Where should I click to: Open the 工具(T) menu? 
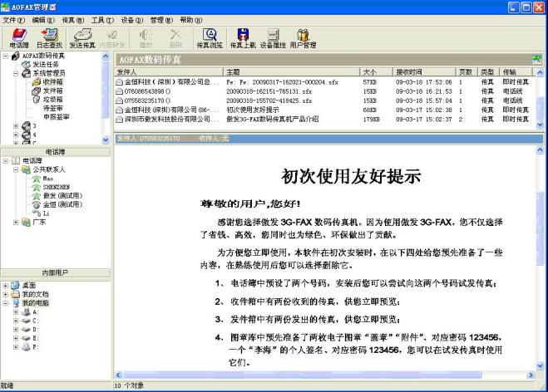[102, 20]
